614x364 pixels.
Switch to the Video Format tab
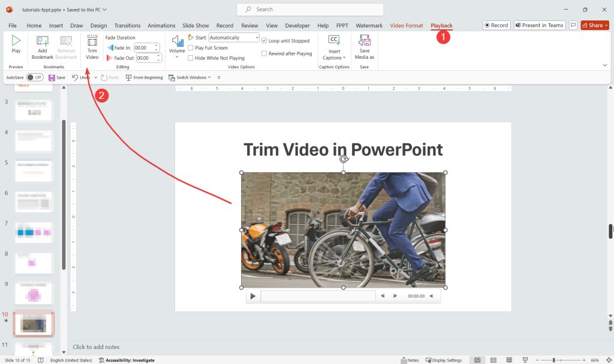(x=405, y=25)
